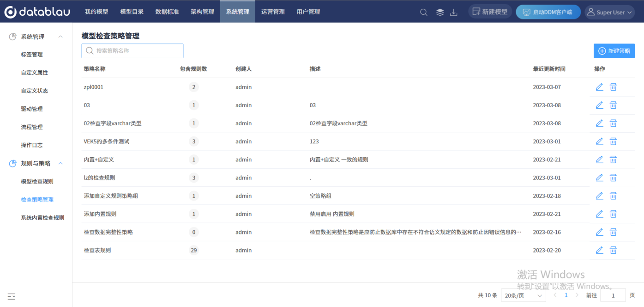Click the 最近更新时间 column header
Viewport: 644px width, 307px height.
pyautogui.click(x=549, y=69)
